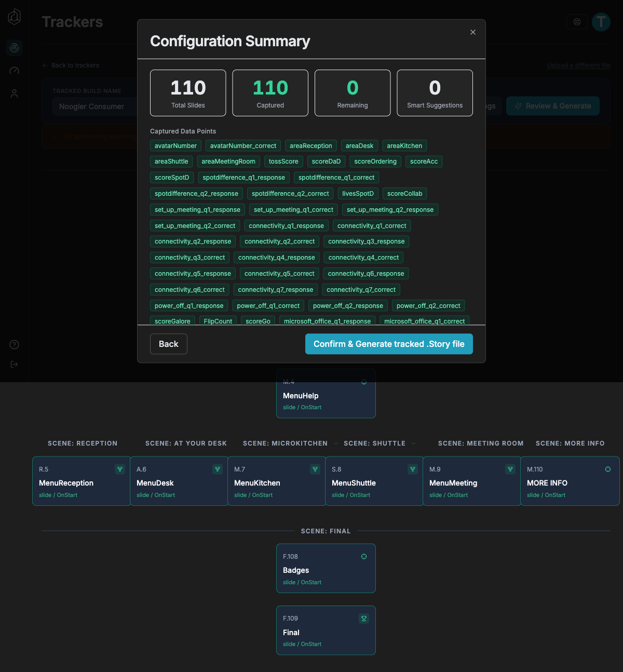Click the scoreDaD tag
This screenshot has width=623, height=672.
pos(327,162)
